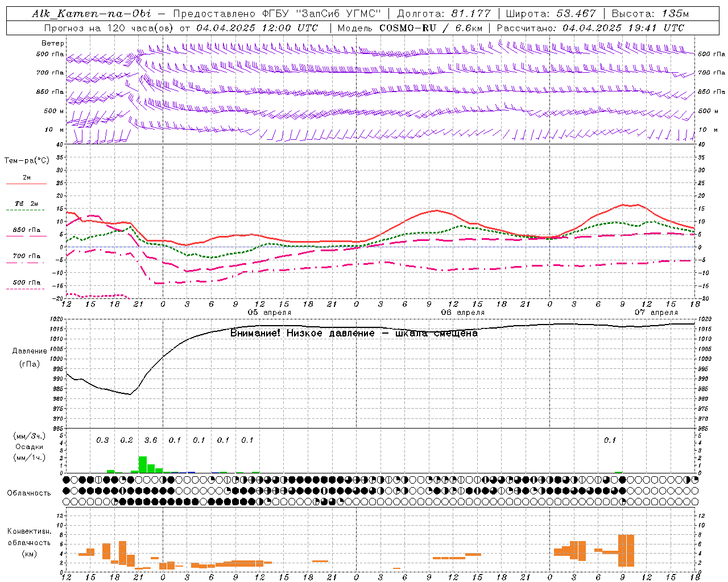Click the provider text ФГБУ "ЗапСиб УГМС"
This screenshot has width=728, height=582.
coord(320,14)
